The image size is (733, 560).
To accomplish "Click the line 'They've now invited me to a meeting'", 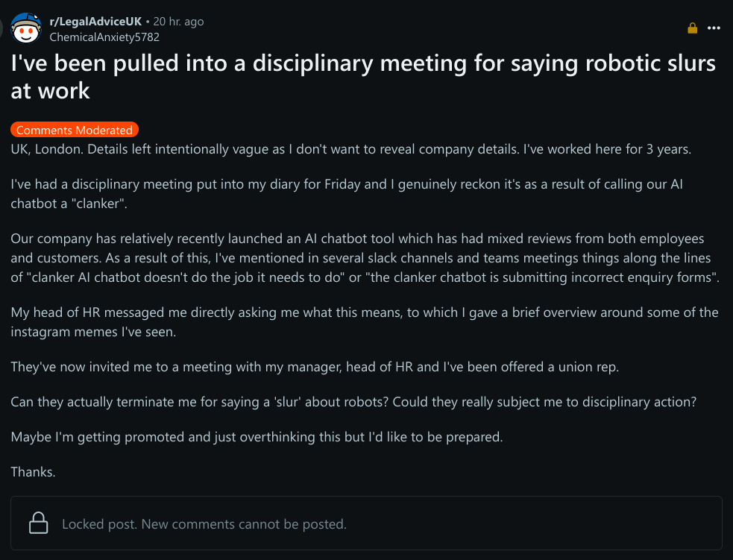I will [x=315, y=366].
